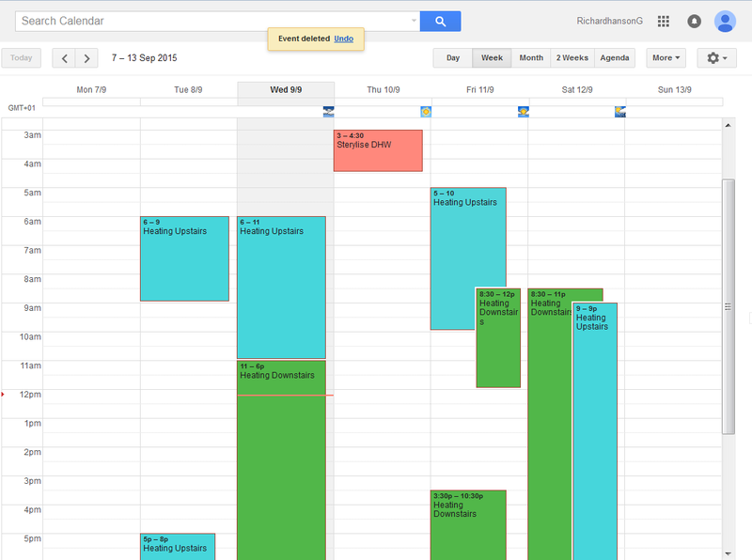Switch to Agenda view
Viewport: 752px width, 560px height.
[x=615, y=58]
